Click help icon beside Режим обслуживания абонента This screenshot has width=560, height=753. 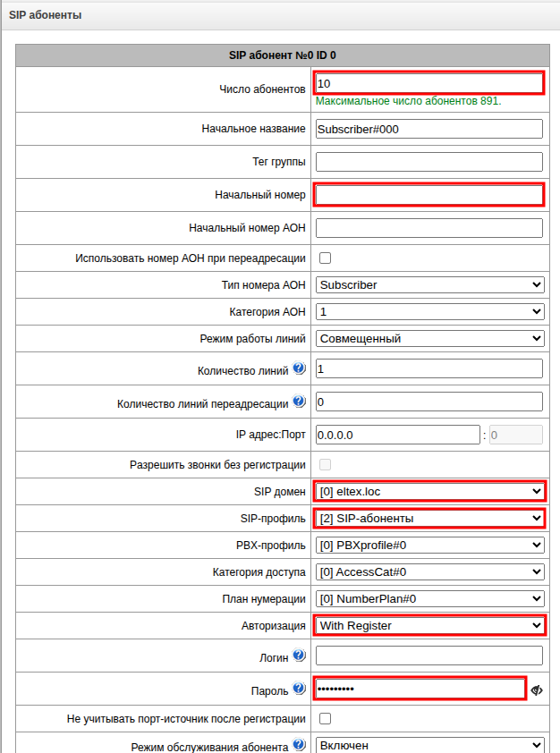(x=299, y=745)
